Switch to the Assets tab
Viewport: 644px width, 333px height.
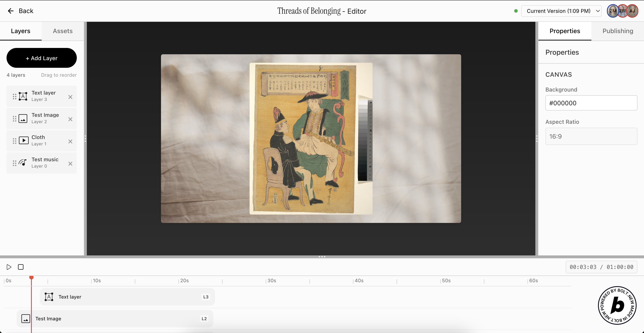click(62, 31)
